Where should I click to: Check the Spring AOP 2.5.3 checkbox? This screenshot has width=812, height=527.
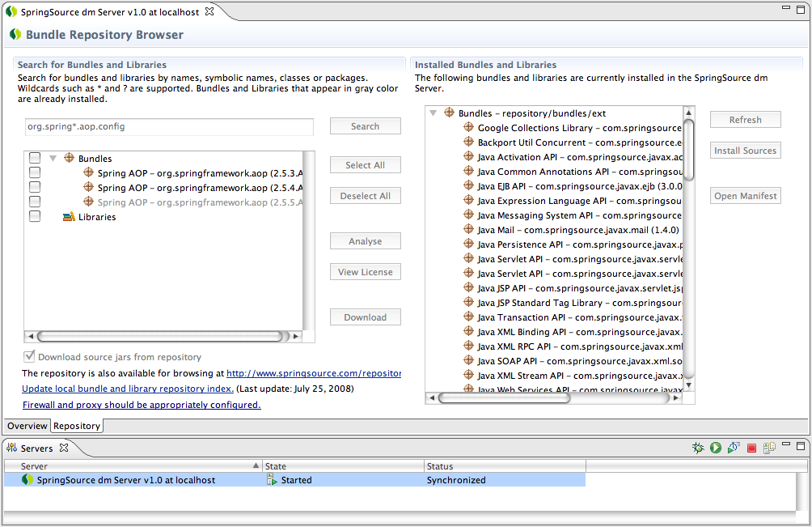tap(35, 172)
